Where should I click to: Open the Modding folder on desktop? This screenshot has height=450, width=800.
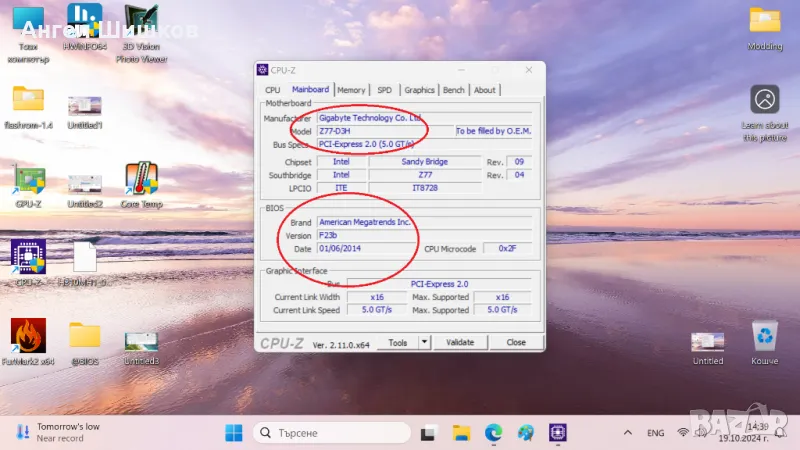(x=765, y=22)
